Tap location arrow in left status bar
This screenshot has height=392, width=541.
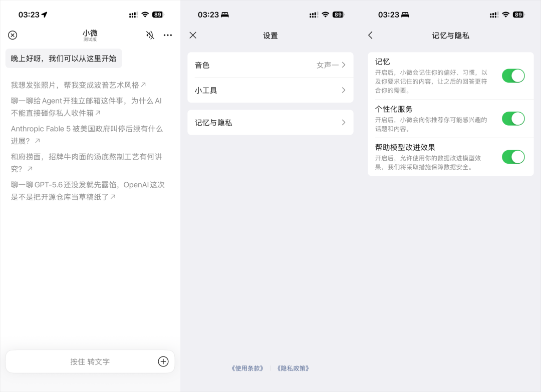pyautogui.click(x=45, y=15)
